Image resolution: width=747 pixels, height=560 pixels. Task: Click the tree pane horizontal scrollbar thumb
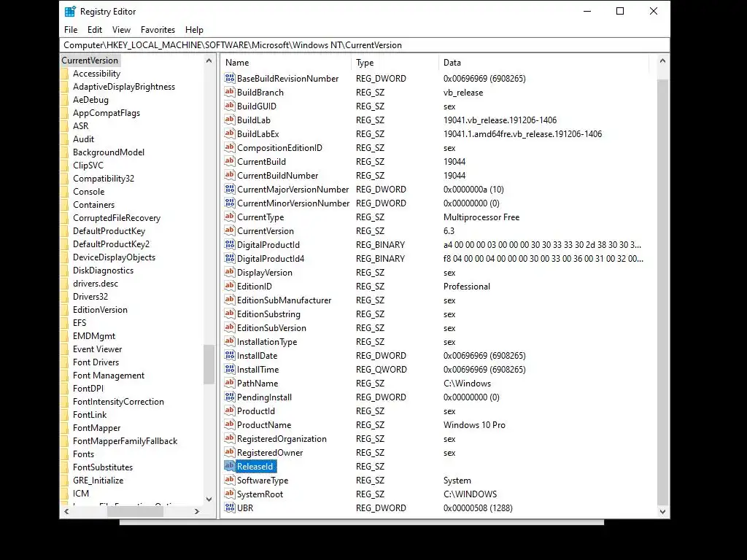pos(135,511)
